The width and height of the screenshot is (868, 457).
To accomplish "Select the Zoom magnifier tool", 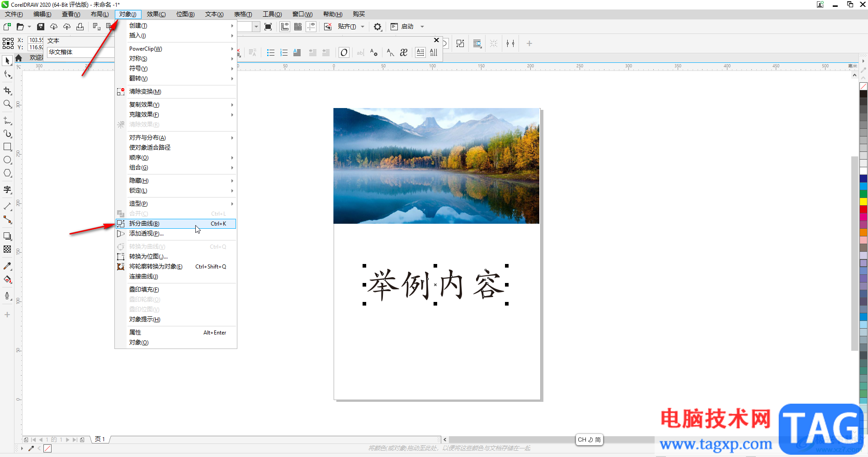I will click(7, 104).
